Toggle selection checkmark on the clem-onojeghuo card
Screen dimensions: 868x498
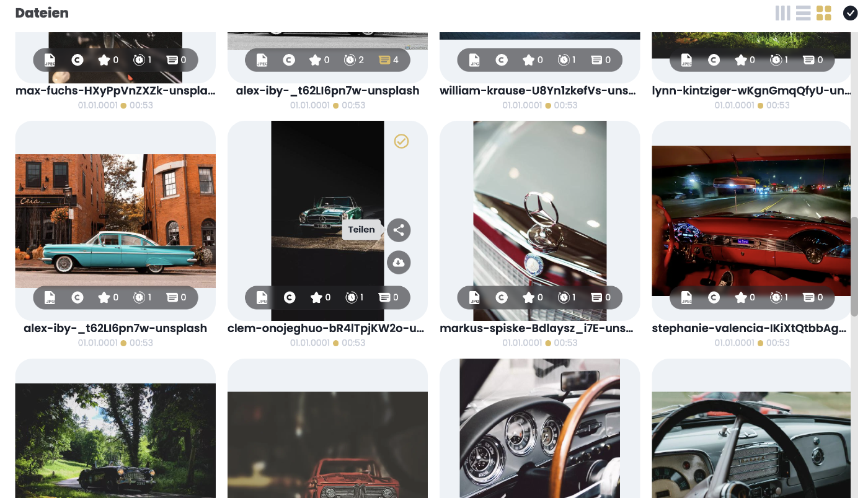(x=401, y=142)
